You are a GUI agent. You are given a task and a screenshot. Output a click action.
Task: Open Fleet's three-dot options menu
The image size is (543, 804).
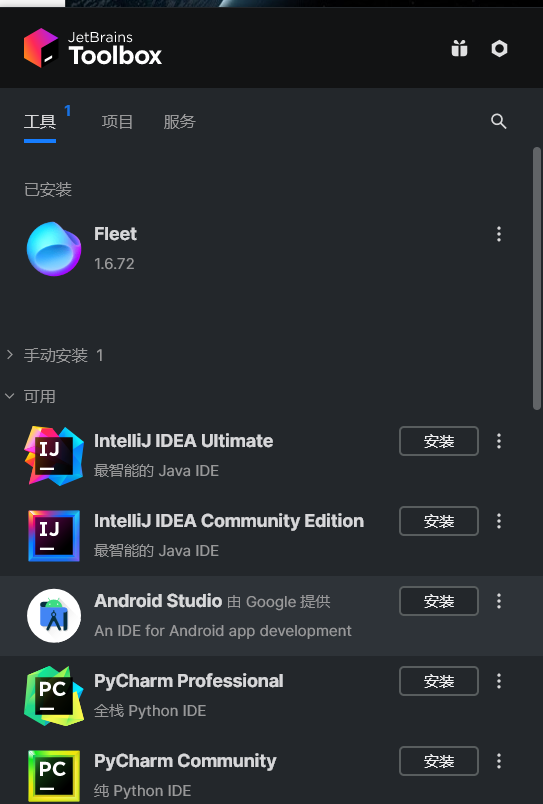[499, 234]
